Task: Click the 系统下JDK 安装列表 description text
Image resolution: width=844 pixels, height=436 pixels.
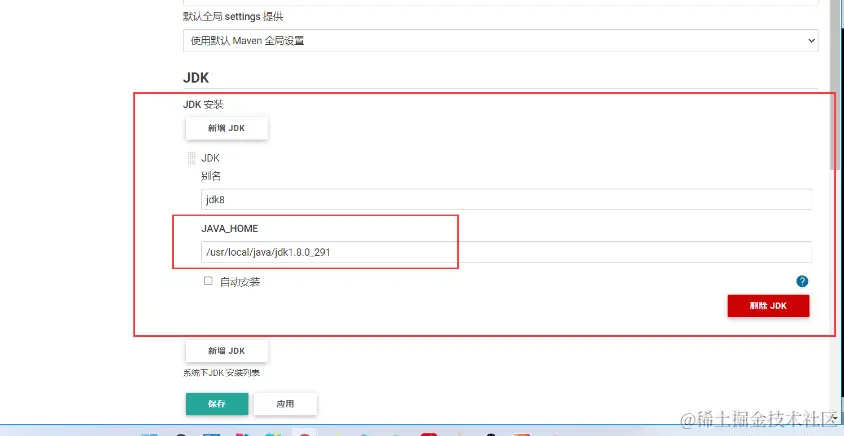Action: click(x=222, y=372)
